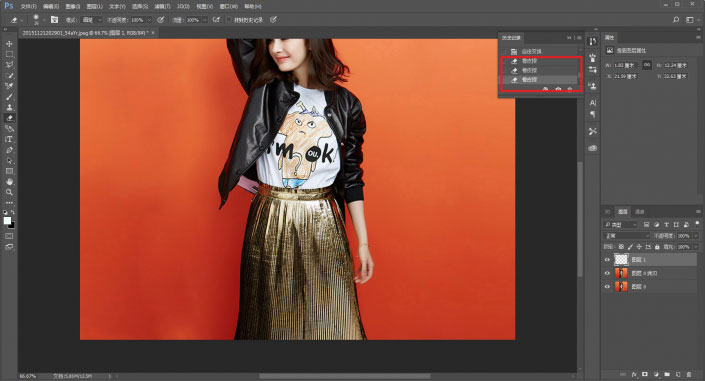
Task: Select the Move tool
Action: [x=9, y=44]
